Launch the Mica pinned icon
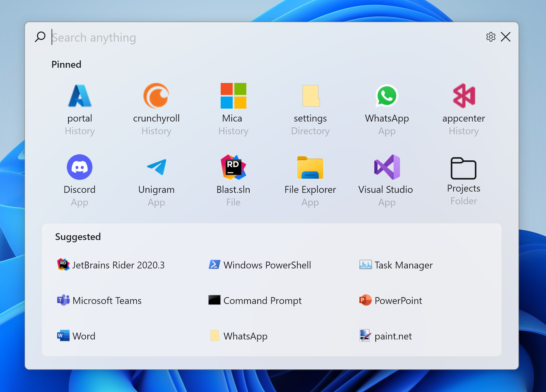The image size is (546, 392). tap(233, 96)
